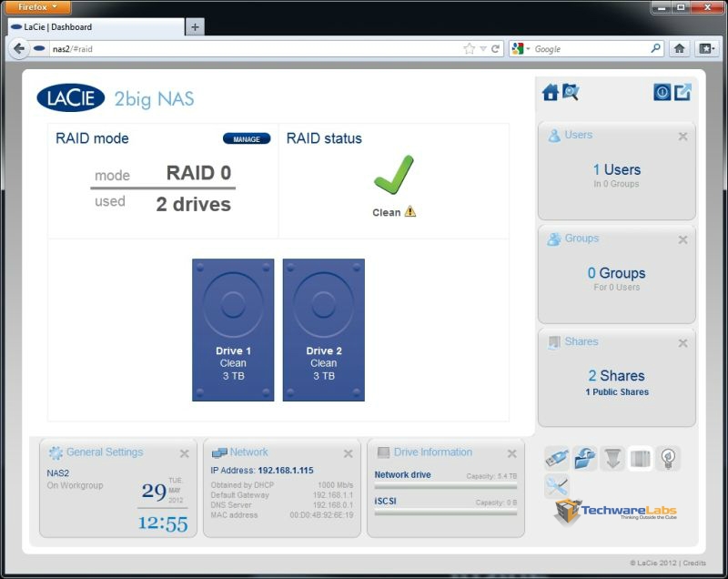Click the log out arrow icon
The height and width of the screenshot is (579, 728).
(682, 92)
